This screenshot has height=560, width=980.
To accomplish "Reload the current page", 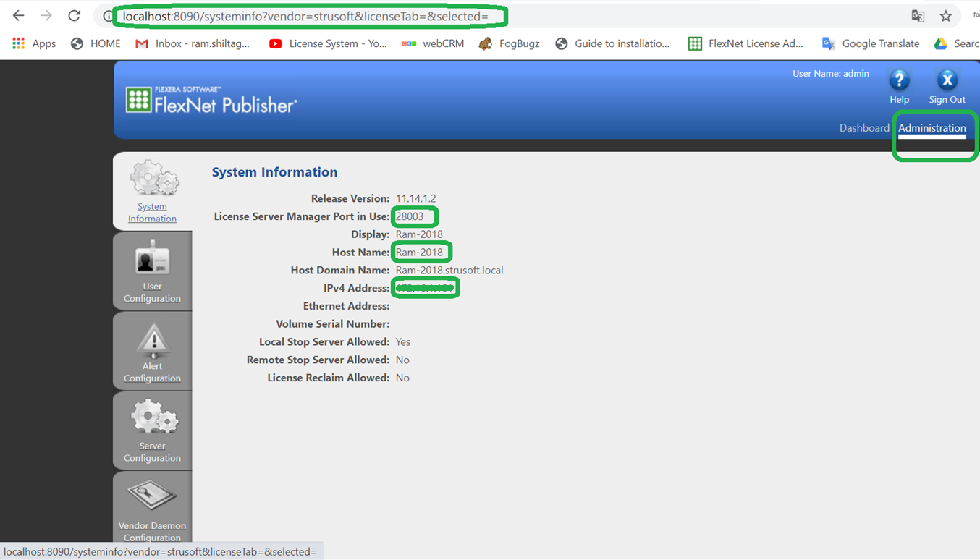I will 74,16.
